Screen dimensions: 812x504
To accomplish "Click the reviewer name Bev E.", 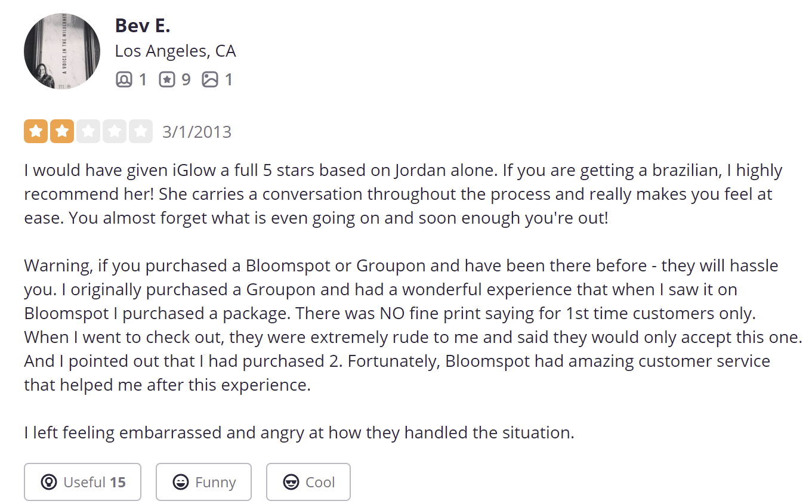I will (x=142, y=25).
